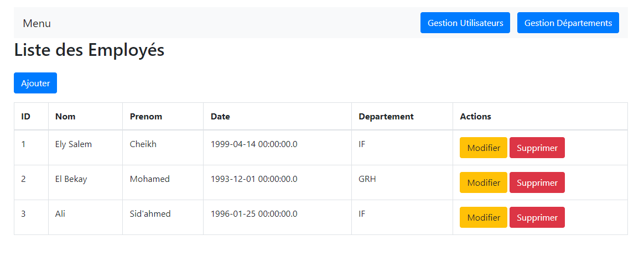Go to Gestion Utilisateurs
The image size is (644, 256).
[465, 23]
